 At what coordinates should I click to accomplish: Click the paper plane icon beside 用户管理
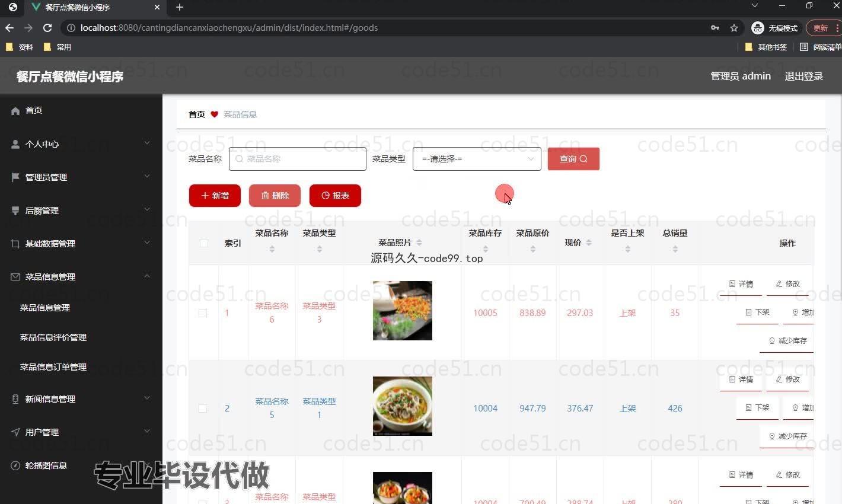coord(15,432)
